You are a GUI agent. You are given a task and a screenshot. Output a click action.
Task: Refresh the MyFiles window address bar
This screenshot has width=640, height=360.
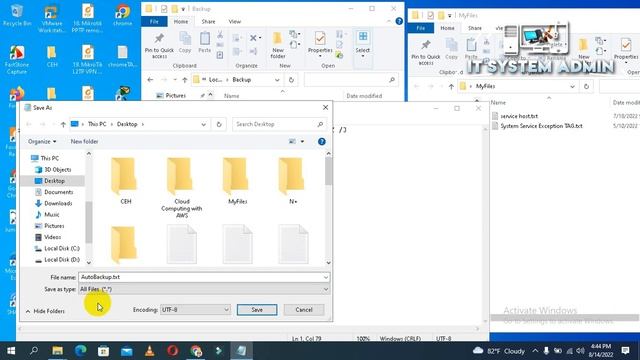[x=587, y=87]
